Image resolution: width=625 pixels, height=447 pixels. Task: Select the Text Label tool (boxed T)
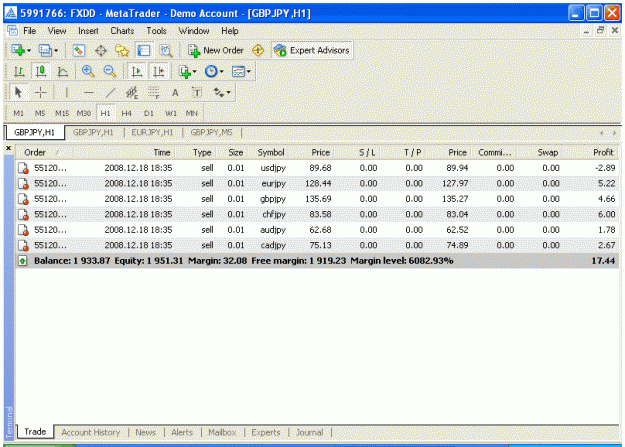click(197, 93)
